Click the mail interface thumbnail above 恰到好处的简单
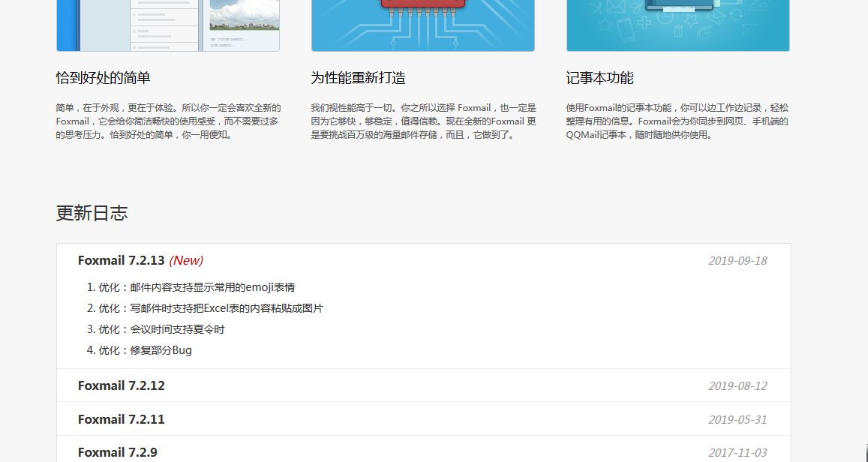The height and width of the screenshot is (462, 868). tap(168, 25)
